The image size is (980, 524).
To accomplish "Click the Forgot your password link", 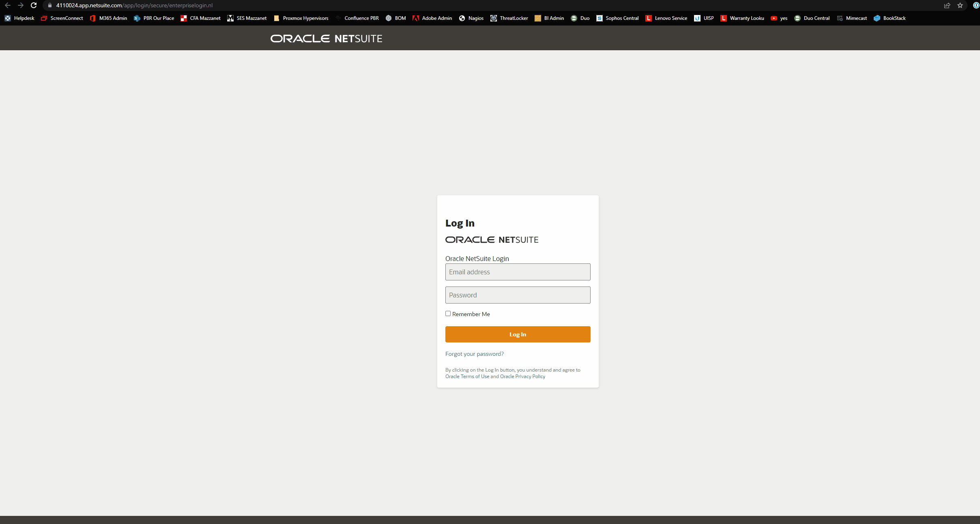I will point(474,354).
